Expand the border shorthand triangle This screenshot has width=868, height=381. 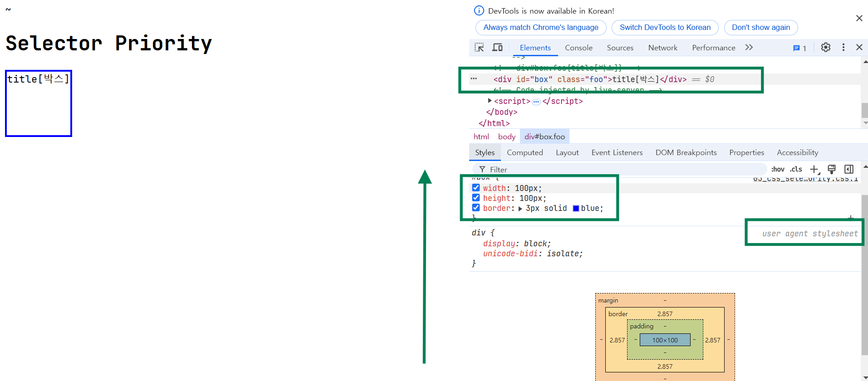[x=520, y=209]
